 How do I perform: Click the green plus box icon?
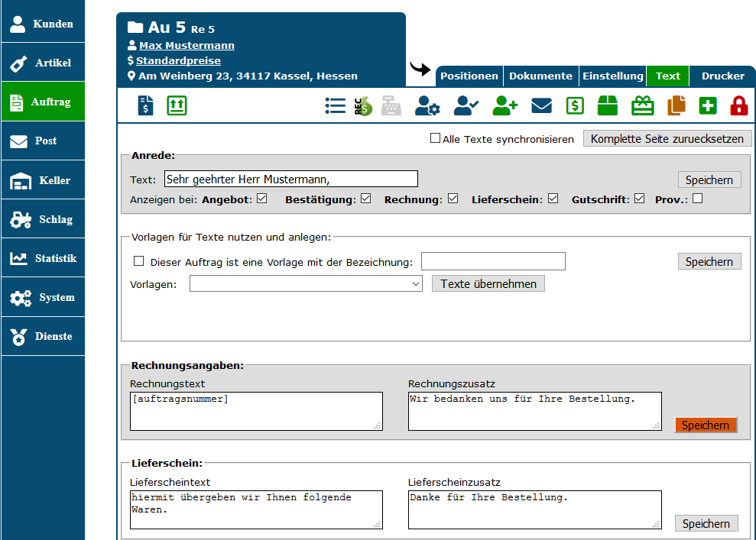coord(708,105)
